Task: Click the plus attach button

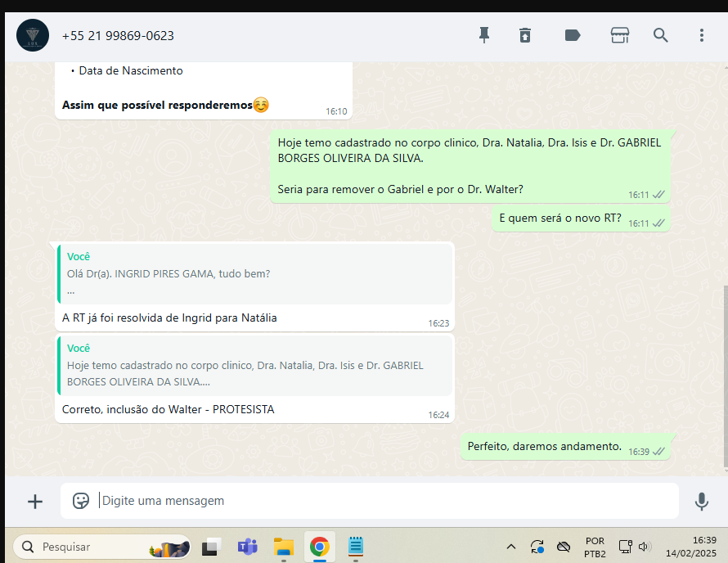Action: point(35,501)
